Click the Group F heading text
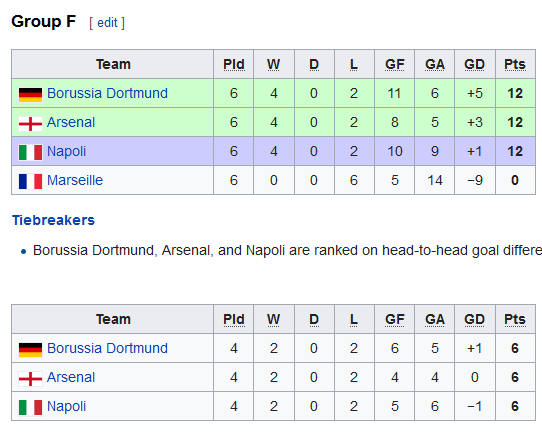 point(44,21)
